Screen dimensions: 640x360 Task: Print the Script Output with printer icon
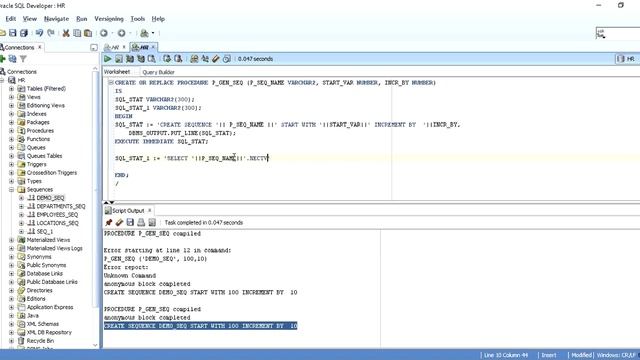coord(141,222)
